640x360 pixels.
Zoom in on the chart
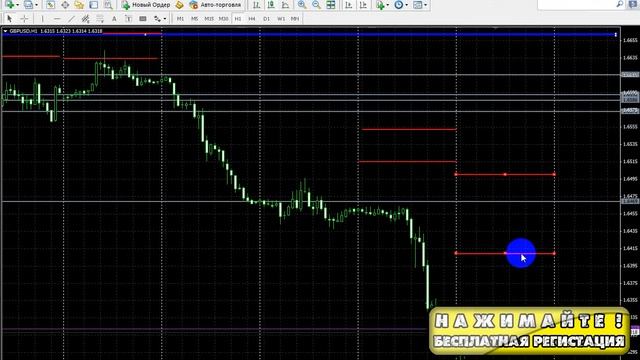(x=302, y=5)
